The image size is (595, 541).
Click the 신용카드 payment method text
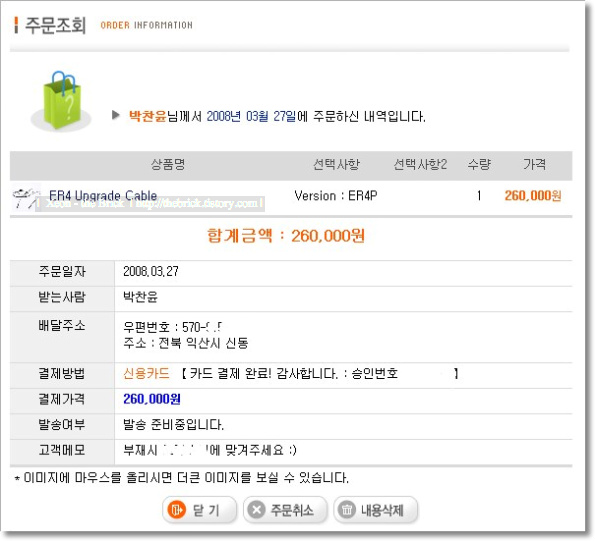pyautogui.click(x=146, y=374)
